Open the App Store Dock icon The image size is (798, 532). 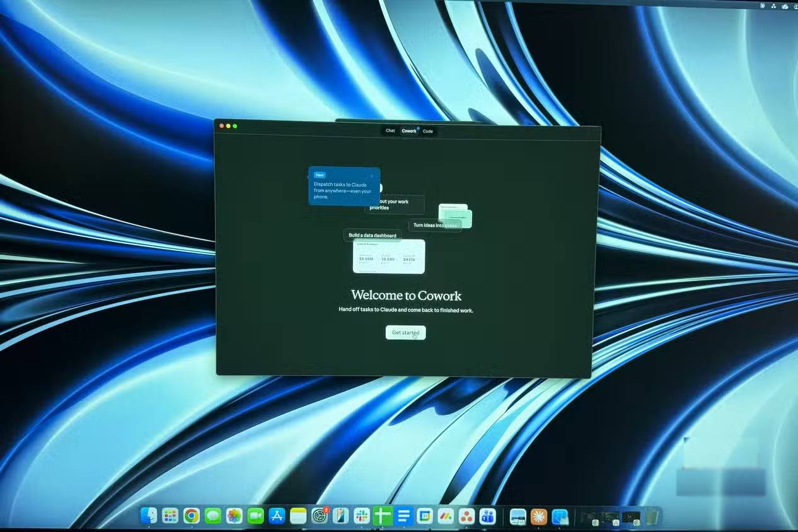pyautogui.click(x=277, y=516)
